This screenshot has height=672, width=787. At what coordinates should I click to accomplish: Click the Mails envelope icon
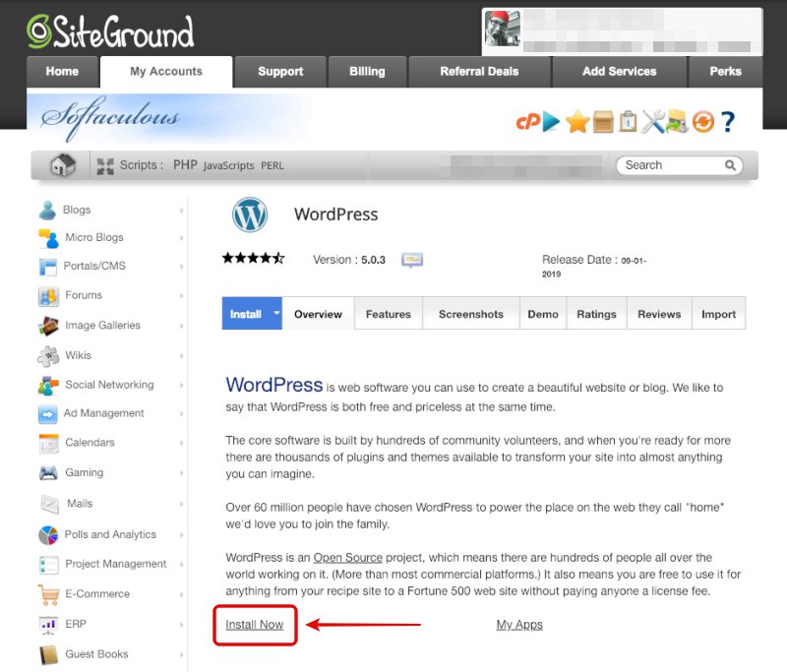(50, 504)
